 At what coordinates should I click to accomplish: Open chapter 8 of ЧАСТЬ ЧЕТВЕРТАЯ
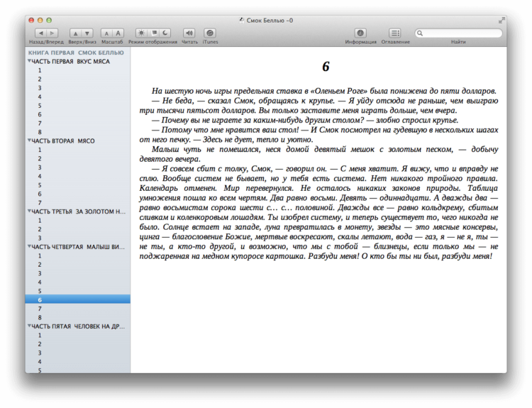click(x=40, y=317)
